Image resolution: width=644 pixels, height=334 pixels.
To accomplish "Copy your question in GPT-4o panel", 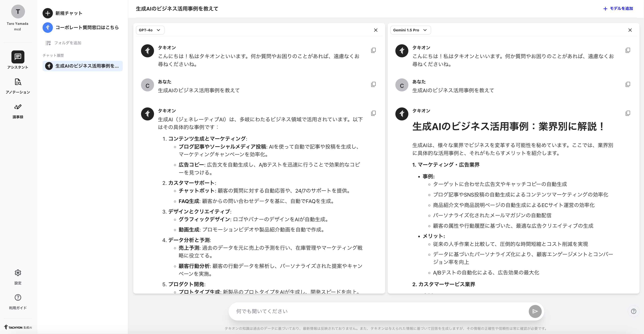I will (x=373, y=84).
